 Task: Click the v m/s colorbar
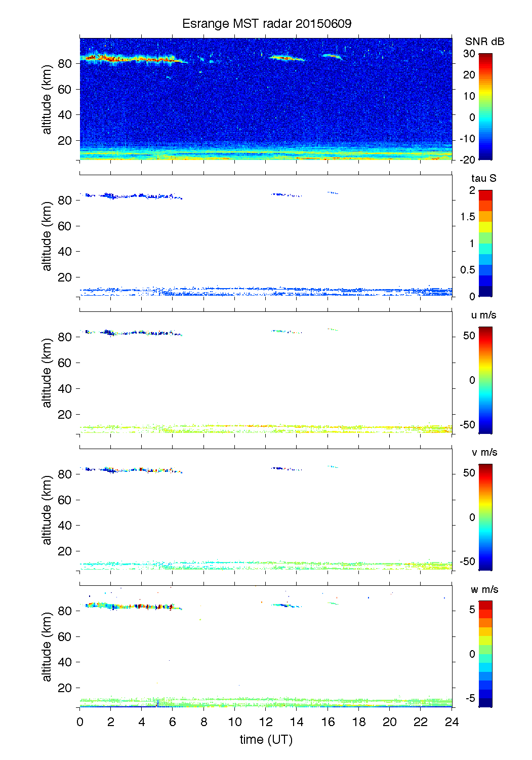coord(485,517)
